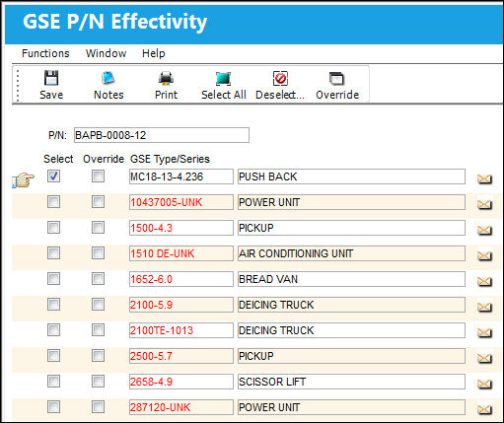The height and width of the screenshot is (423, 504).
Task: Click the BREAD VAN description field
Action: point(351,279)
